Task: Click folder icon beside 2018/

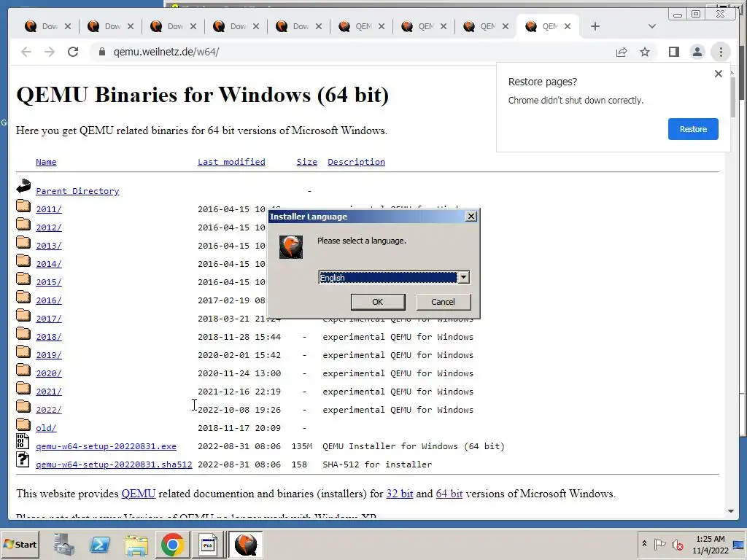Action: [x=23, y=333]
